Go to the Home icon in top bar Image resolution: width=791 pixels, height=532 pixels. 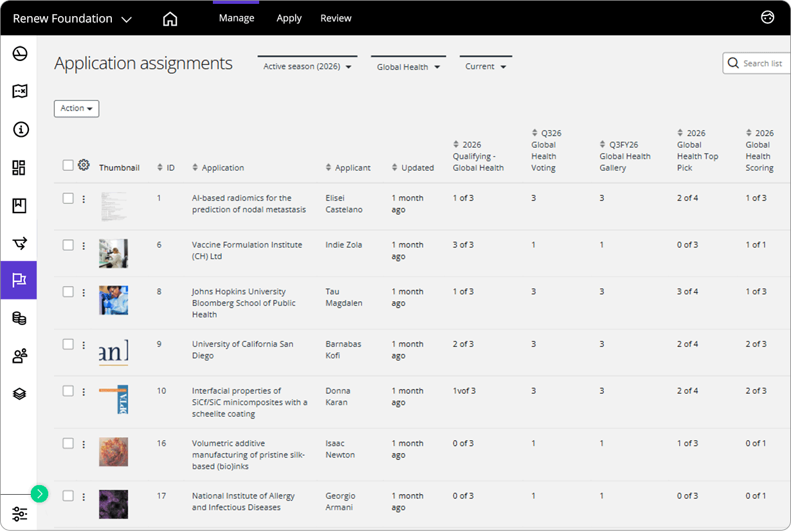click(170, 19)
